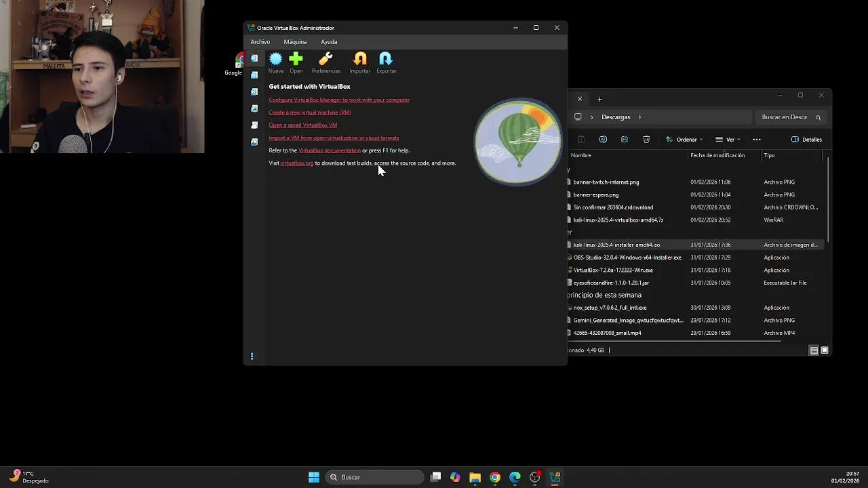The width and height of the screenshot is (868, 488).
Task: Select the sixth VirtualBox sidebar tool icon
Action: (x=254, y=142)
